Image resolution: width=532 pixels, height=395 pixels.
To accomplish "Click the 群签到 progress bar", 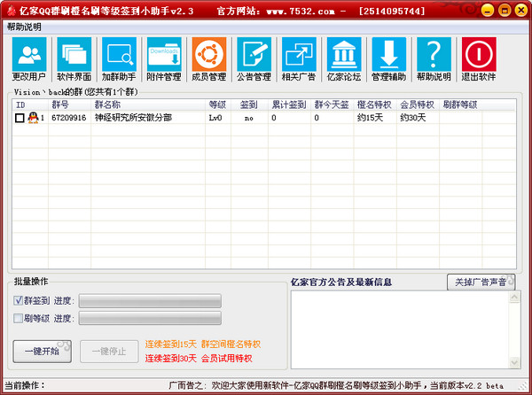I will coord(150,301).
